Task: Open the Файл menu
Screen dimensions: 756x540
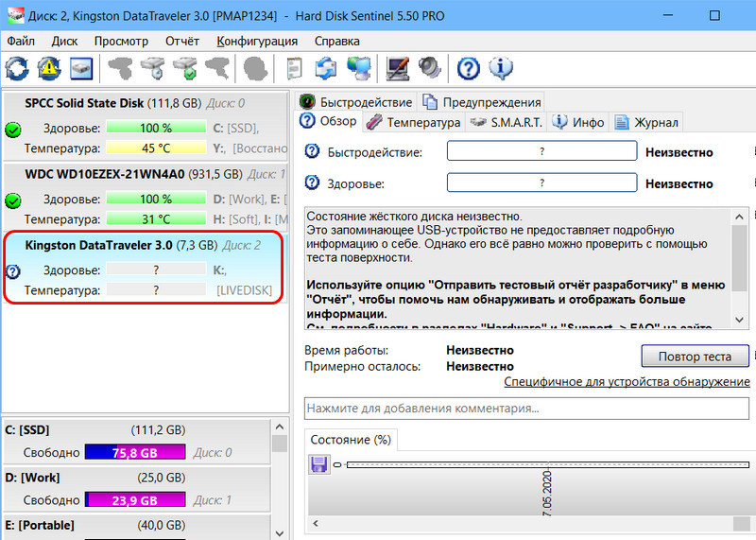Action: (x=21, y=41)
